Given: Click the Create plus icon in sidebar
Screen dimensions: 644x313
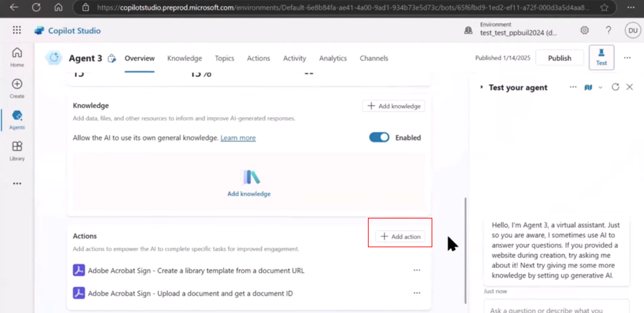Looking at the screenshot, I should (17, 88).
